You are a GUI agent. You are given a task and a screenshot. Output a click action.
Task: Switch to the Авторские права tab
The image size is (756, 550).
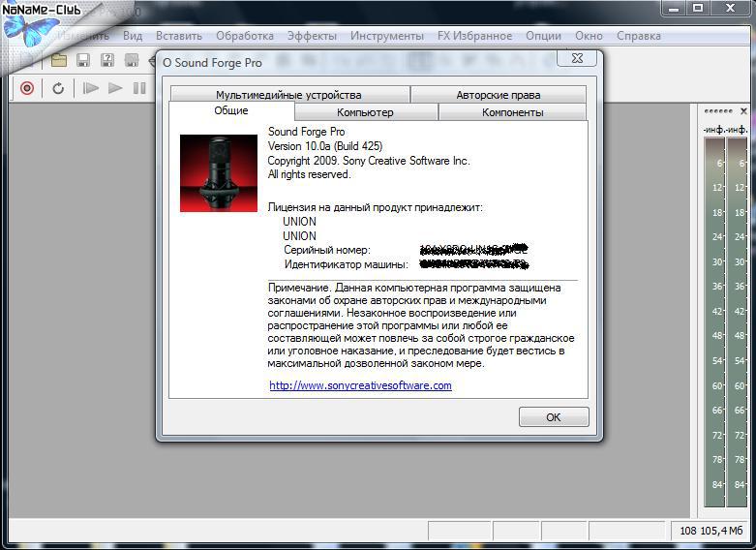[x=499, y=95]
